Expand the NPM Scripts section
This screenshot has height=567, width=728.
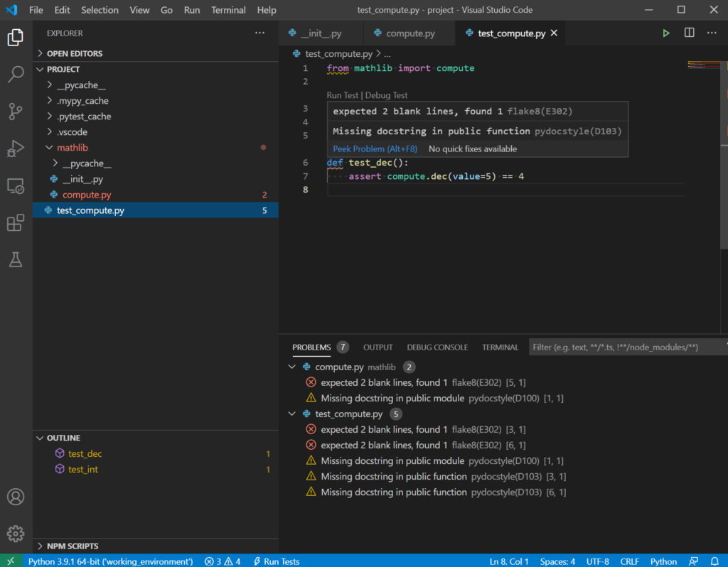[73, 546]
